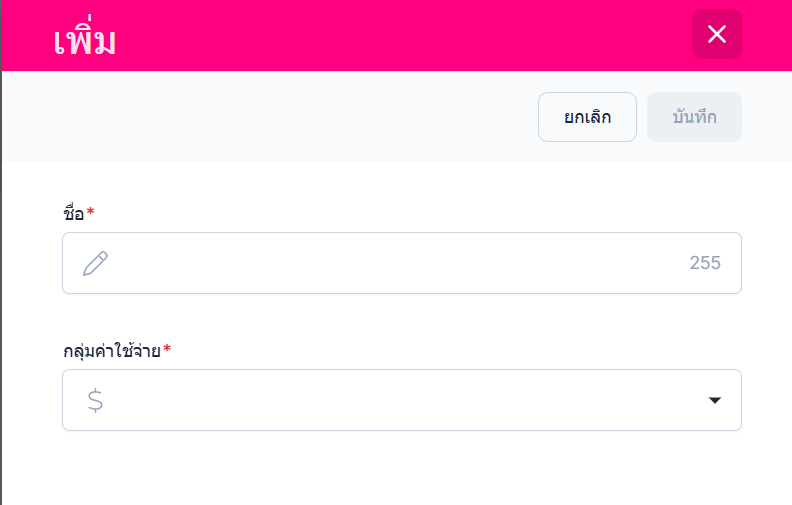792x505 pixels.
Task: Click the red asterisk beside กลุ่มค่าใช้จ่าย
Action: (167, 348)
